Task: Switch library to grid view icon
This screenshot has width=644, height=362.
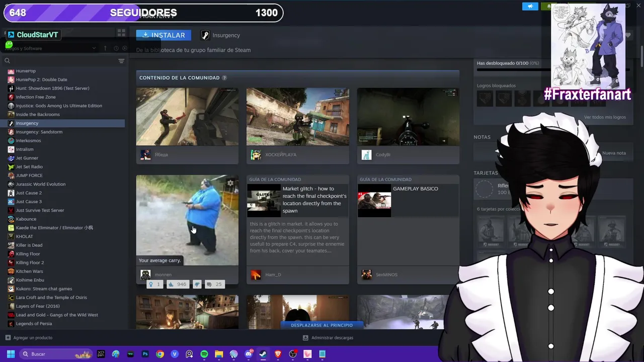Action: click(x=121, y=33)
